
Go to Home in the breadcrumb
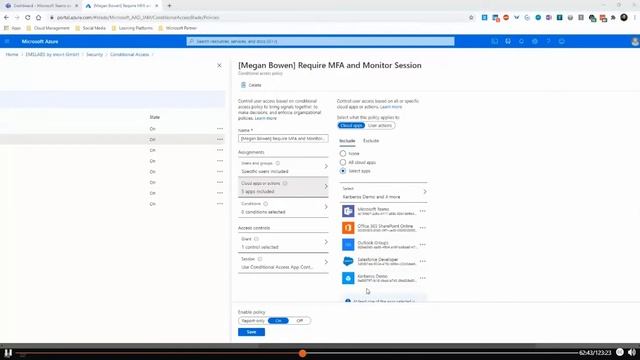coord(12,54)
